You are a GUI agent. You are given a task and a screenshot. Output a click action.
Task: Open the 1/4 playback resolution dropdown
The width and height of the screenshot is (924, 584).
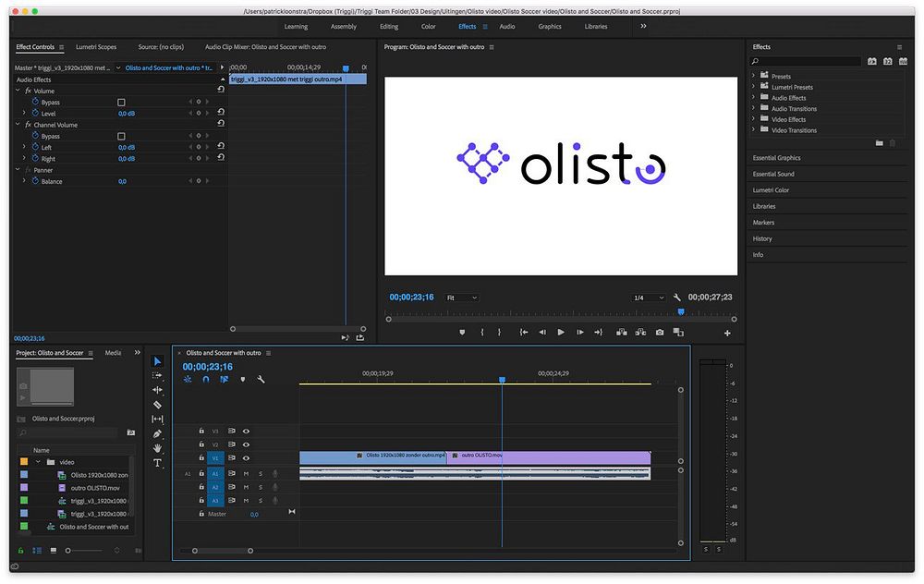[648, 298]
